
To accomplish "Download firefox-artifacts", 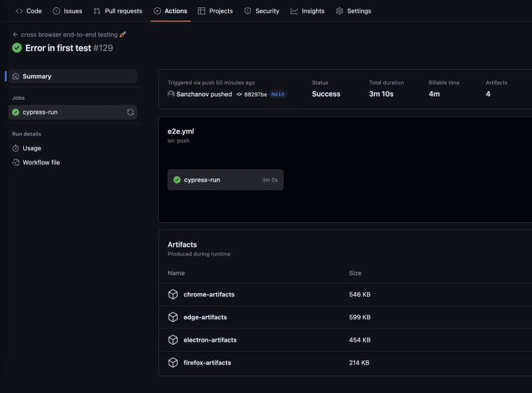I will [207, 362].
